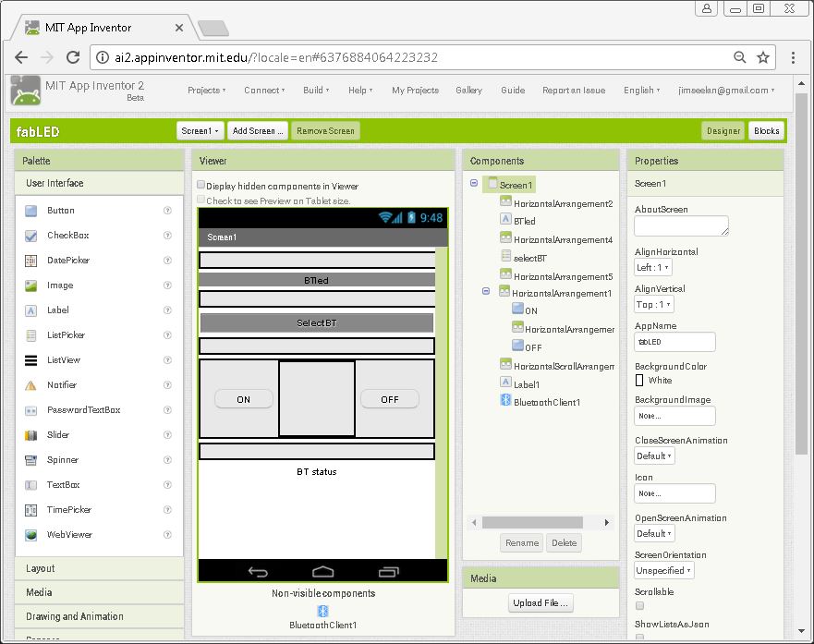Viewport: 814px width, 644px height.
Task: Open the ScreenOrientation dropdown
Action: (x=664, y=570)
